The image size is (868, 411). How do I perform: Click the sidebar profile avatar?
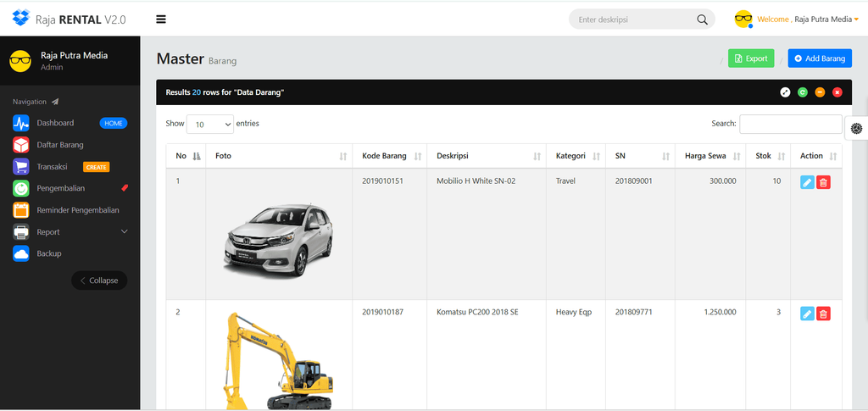20,61
